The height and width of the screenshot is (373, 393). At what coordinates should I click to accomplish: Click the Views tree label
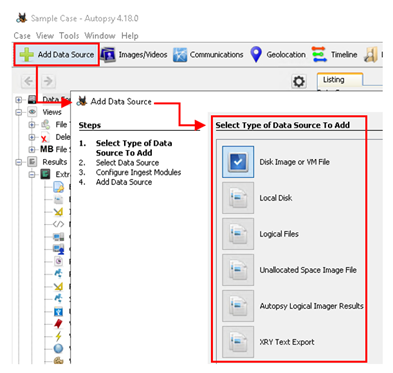tap(52, 112)
